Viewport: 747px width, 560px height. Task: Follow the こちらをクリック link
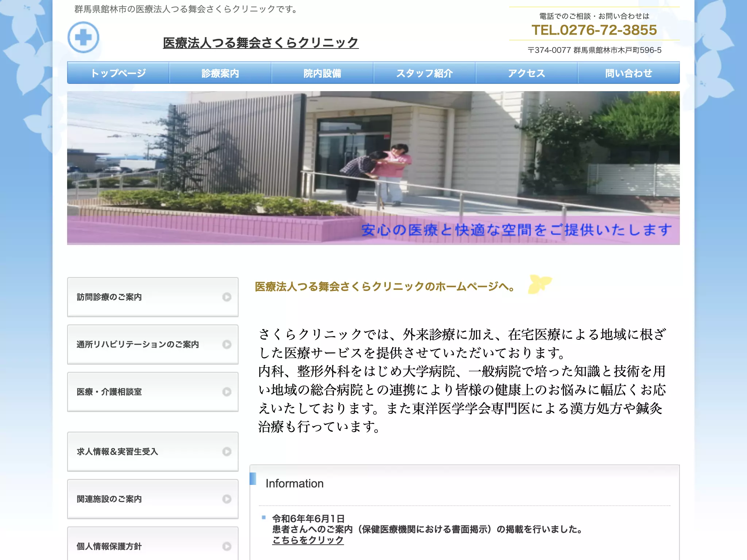[308, 540]
